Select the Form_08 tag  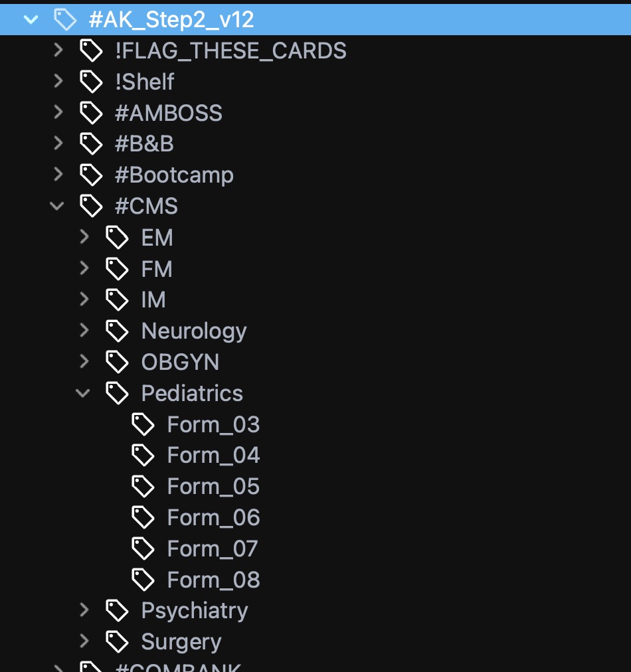(213, 580)
